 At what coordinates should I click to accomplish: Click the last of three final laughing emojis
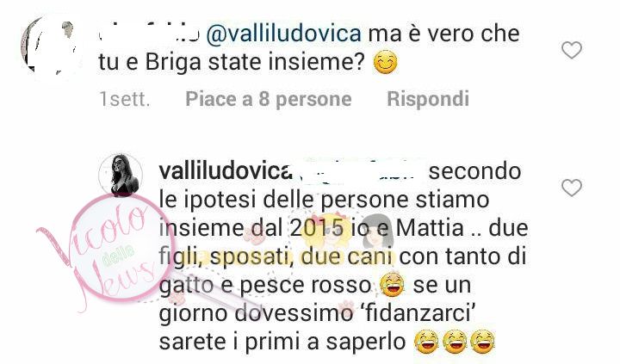pos(483,342)
